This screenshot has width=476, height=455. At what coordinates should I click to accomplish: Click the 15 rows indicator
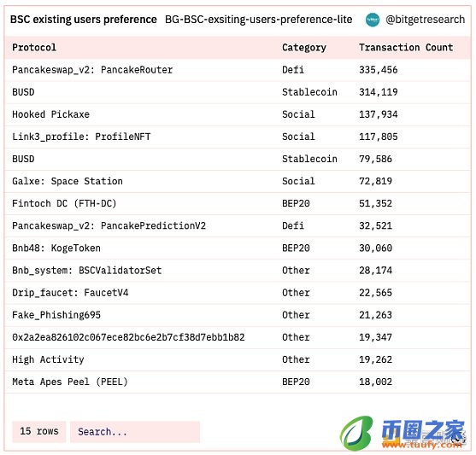pyautogui.click(x=38, y=431)
